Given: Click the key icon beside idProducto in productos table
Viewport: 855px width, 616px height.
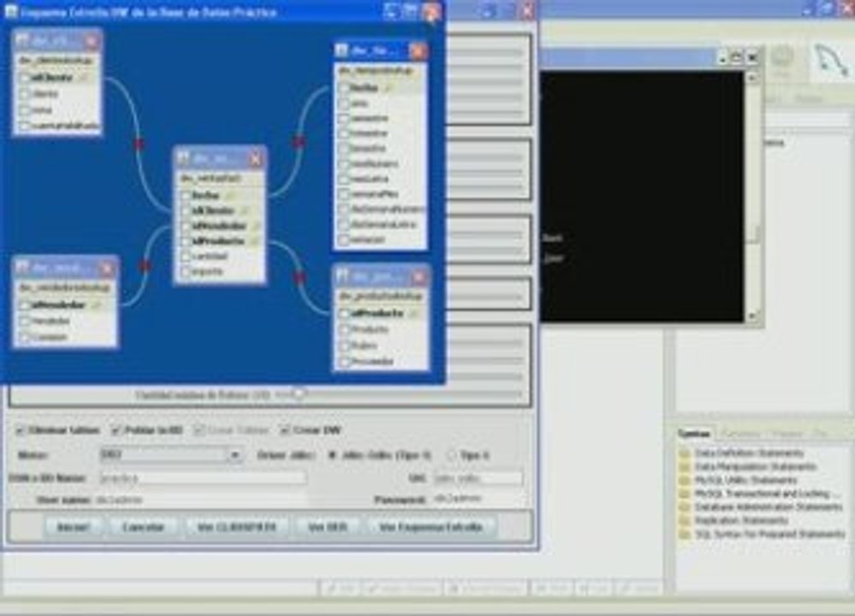Looking at the screenshot, I should click(x=413, y=313).
